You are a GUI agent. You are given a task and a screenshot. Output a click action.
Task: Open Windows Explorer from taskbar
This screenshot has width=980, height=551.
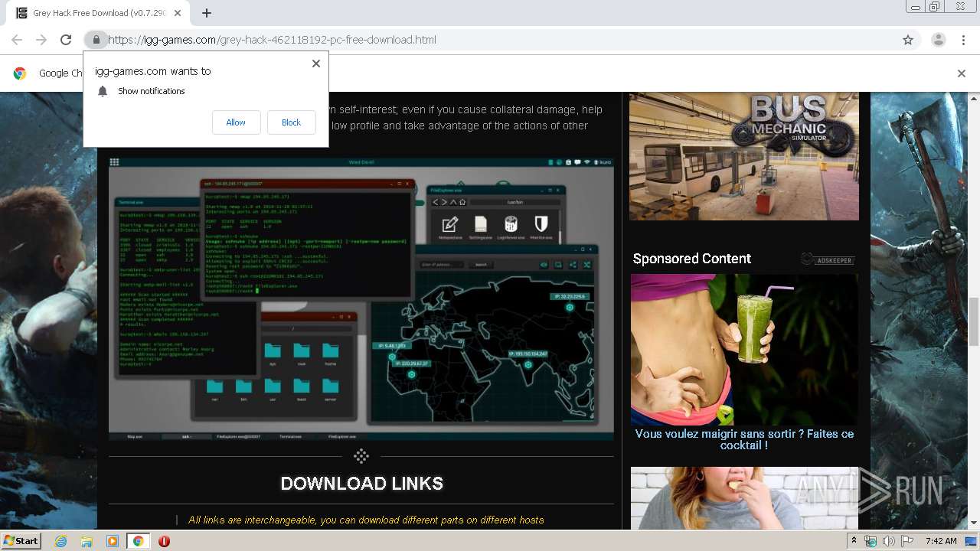coord(87,541)
